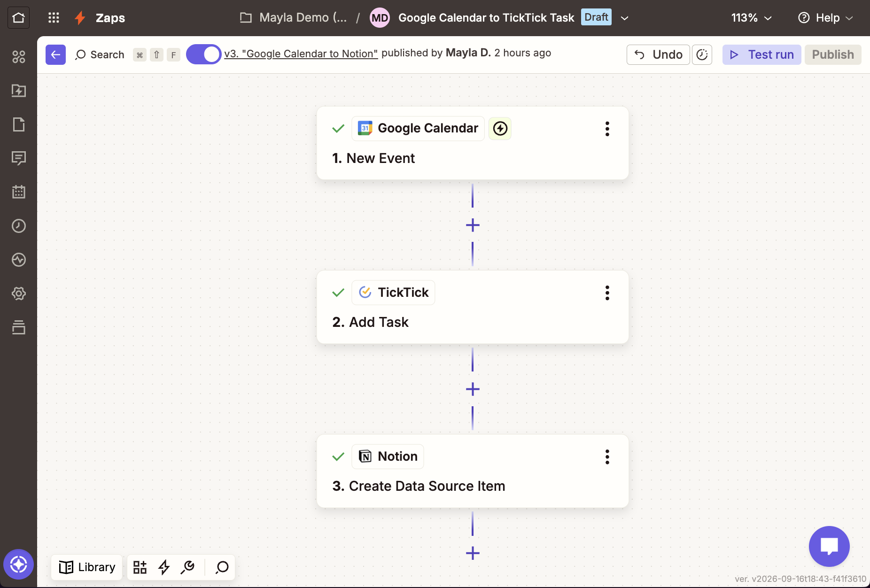Click the Google Calendar app chip
This screenshot has width=870, height=588.
point(418,128)
